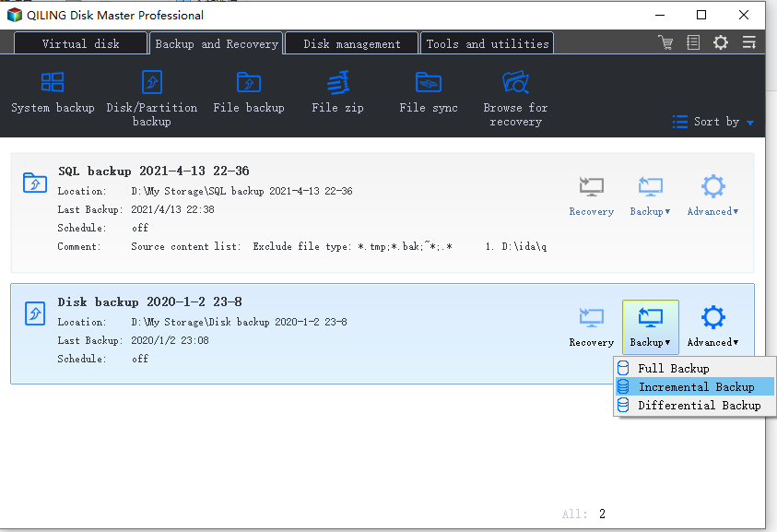
Task: Select Incremental Backup option
Action: click(x=695, y=386)
